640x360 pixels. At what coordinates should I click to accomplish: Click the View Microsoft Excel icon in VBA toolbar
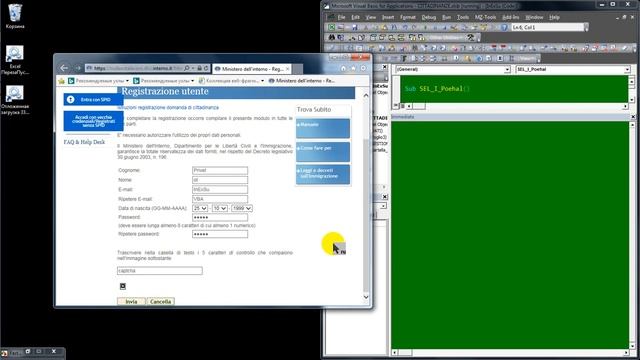point(331,27)
